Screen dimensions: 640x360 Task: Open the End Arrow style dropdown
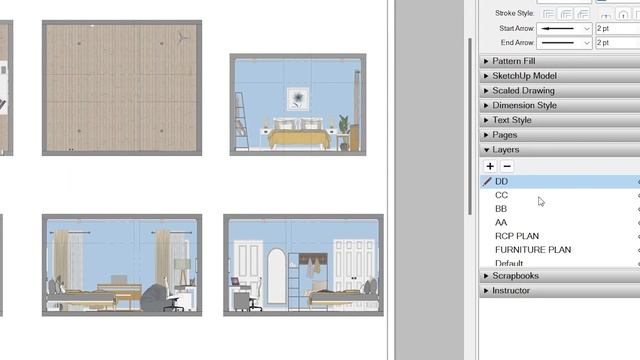(564, 42)
